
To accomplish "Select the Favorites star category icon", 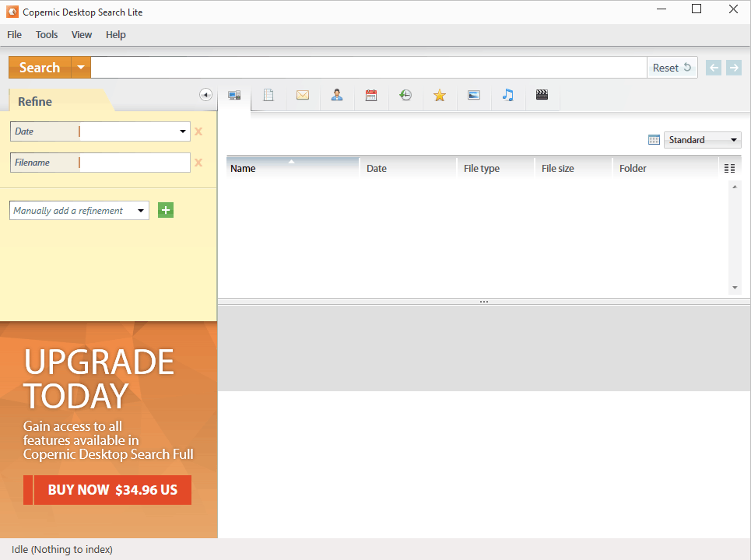I will click(x=440, y=95).
